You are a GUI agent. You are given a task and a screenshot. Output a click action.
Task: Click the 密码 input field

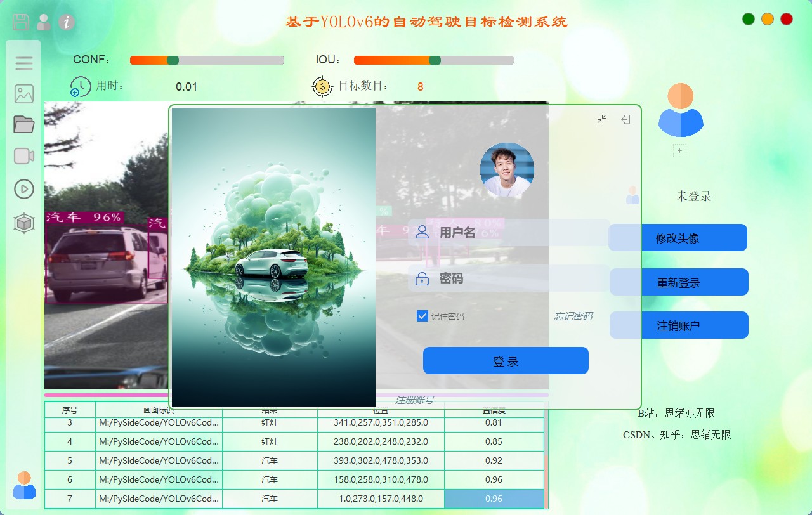509,278
